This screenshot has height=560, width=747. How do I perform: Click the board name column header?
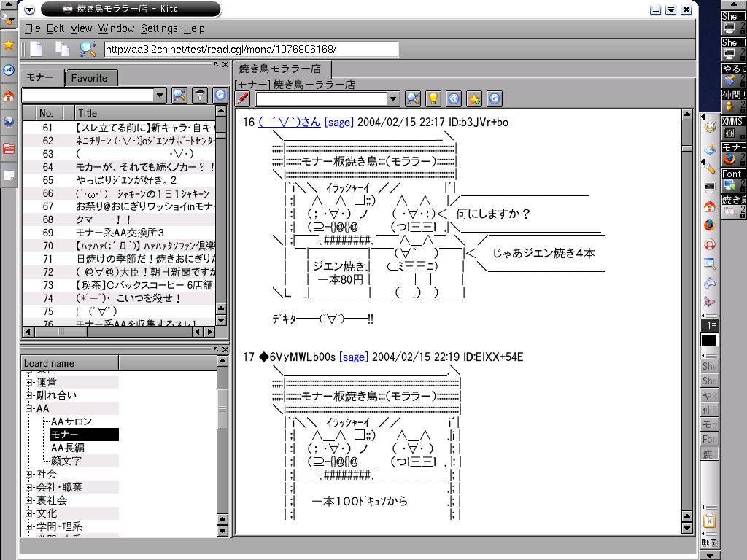point(70,363)
